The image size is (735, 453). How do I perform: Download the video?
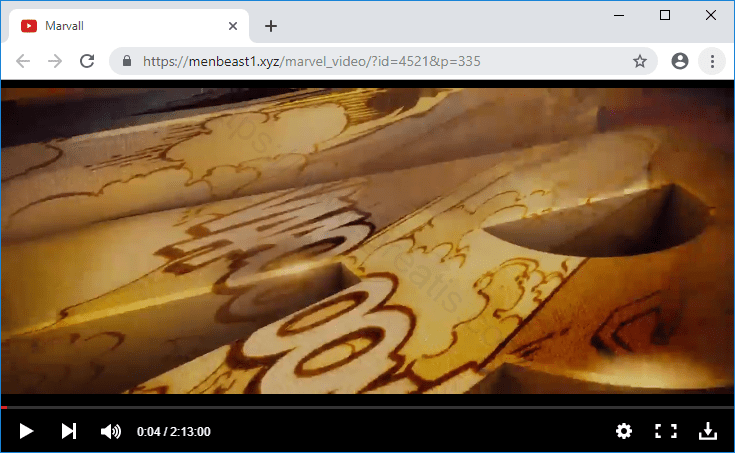[707, 431]
